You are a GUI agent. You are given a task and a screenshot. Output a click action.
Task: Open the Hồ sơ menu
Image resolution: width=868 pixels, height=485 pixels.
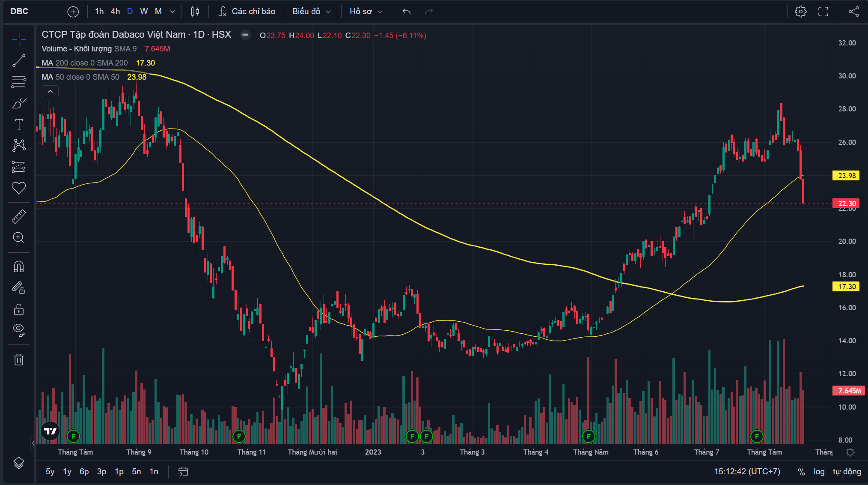[366, 12]
